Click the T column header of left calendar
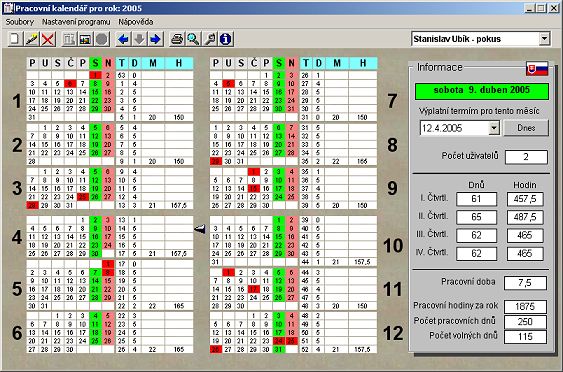The height and width of the screenshot is (372, 563). pyautogui.click(x=122, y=63)
